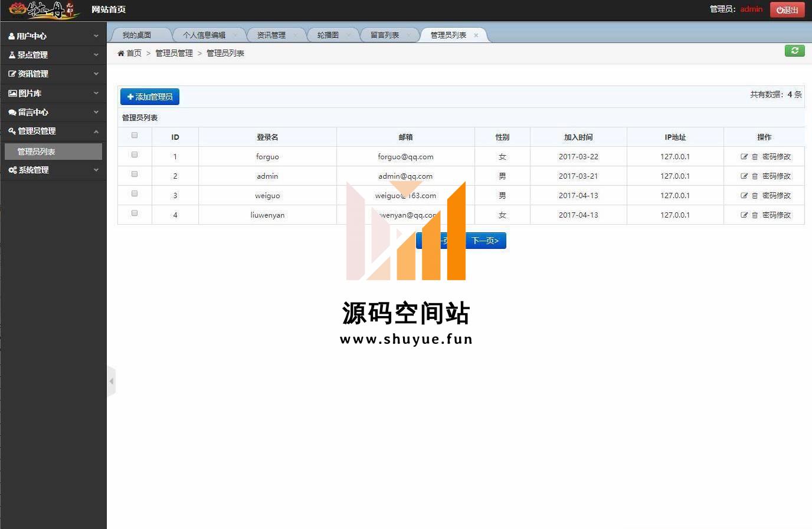This screenshot has height=529, width=812.
Task: Click the delete trash icon for forguo
Action: point(755,157)
